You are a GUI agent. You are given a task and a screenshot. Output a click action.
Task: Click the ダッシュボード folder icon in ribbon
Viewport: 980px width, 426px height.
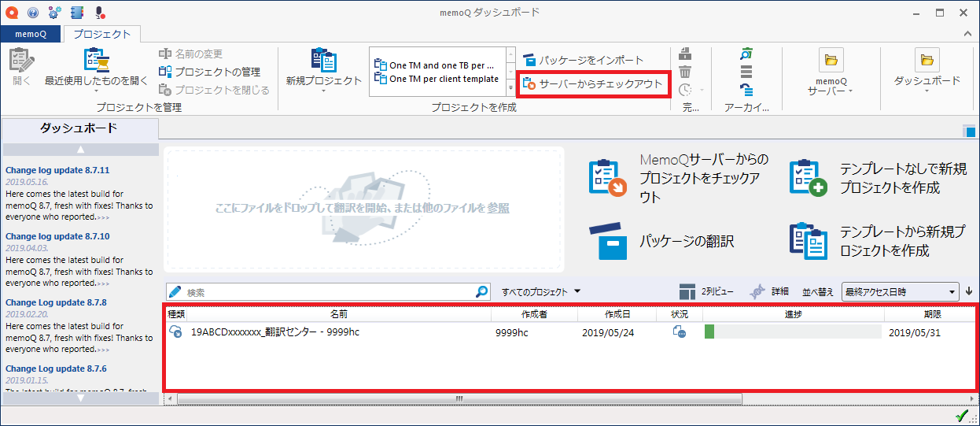click(927, 60)
